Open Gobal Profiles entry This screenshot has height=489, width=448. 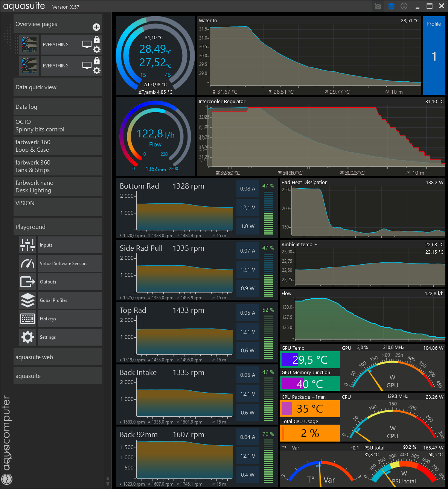pyautogui.click(x=70, y=300)
